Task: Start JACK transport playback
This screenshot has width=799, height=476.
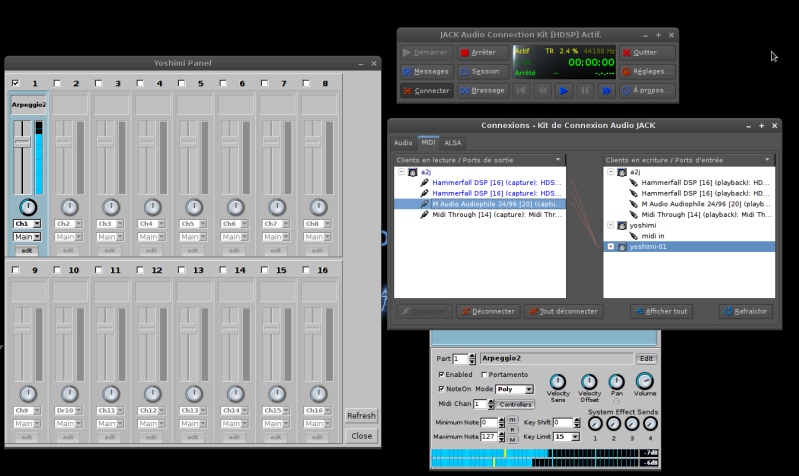Action: click(x=564, y=91)
